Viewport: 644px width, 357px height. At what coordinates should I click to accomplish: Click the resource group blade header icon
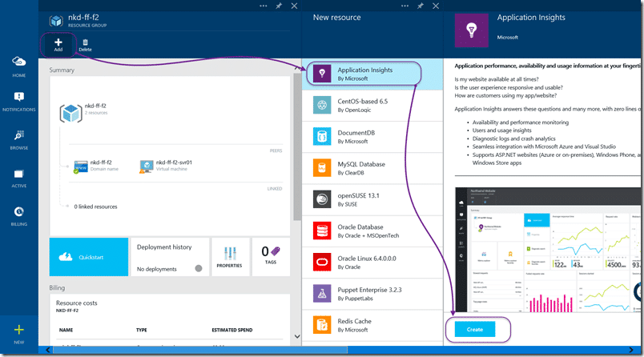[x=56, y=21]
